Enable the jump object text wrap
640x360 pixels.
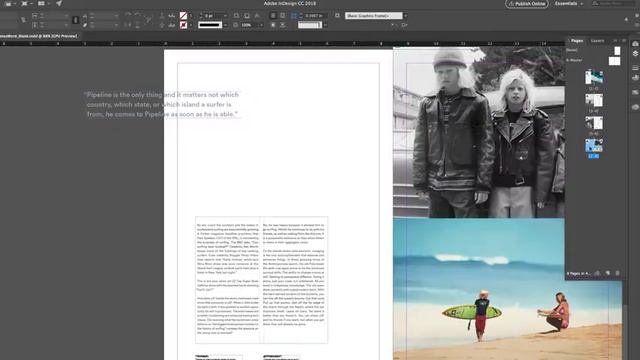[x=282, y=25]
